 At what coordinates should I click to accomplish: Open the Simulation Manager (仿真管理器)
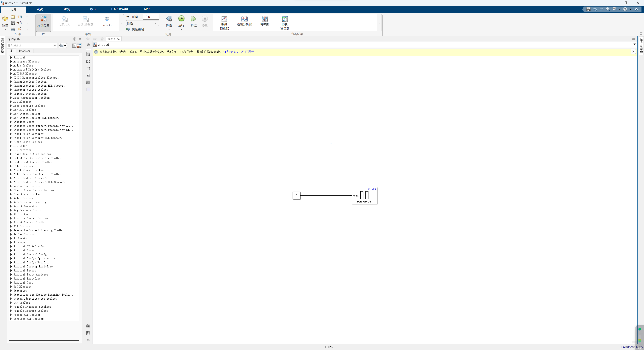(x=284, y=22)
